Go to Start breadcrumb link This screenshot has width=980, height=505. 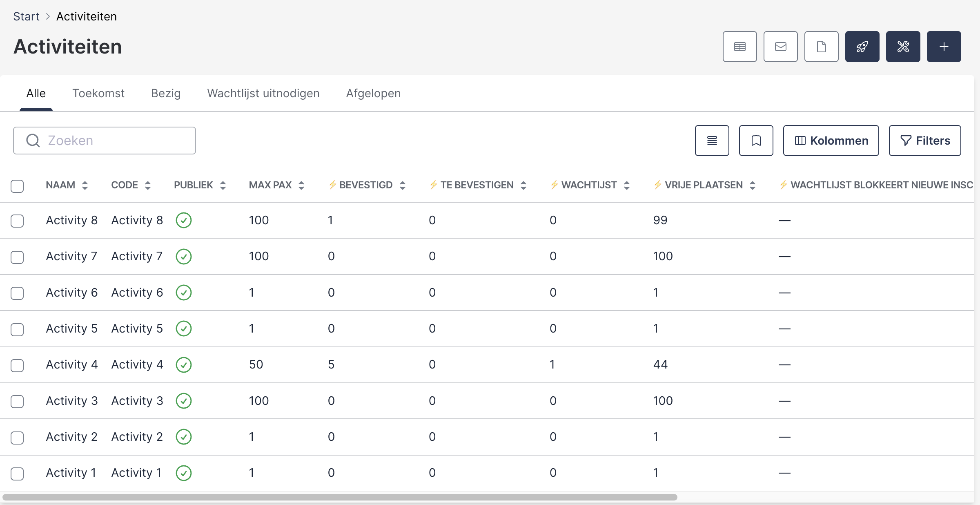pyautogui.click(x=26, y=16)
